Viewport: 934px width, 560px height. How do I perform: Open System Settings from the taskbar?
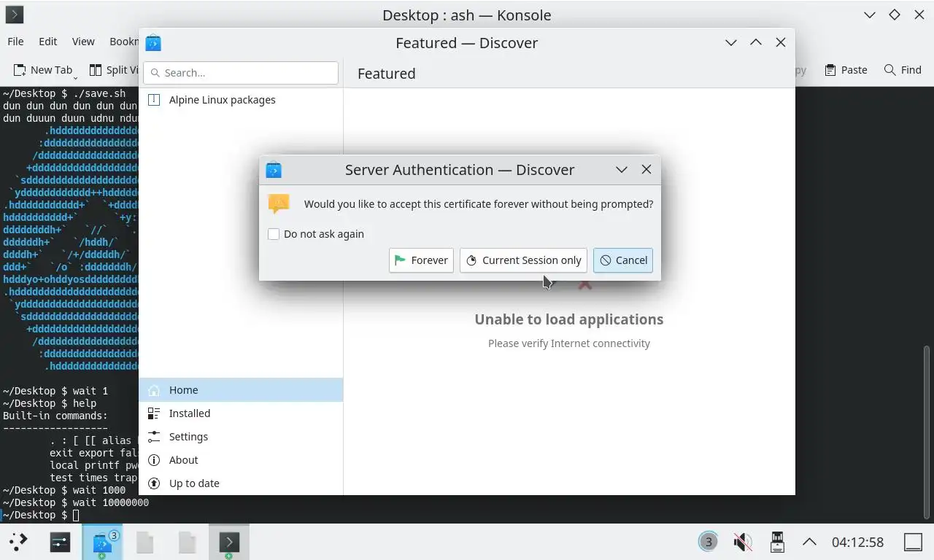point(60,542)
